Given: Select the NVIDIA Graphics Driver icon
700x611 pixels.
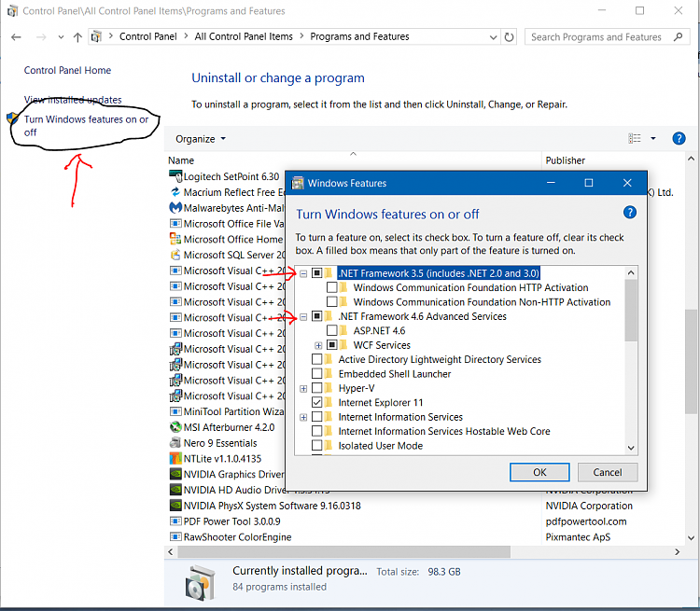Looking at the screenshot, I should pyautogui.click(x=175, y=474).
